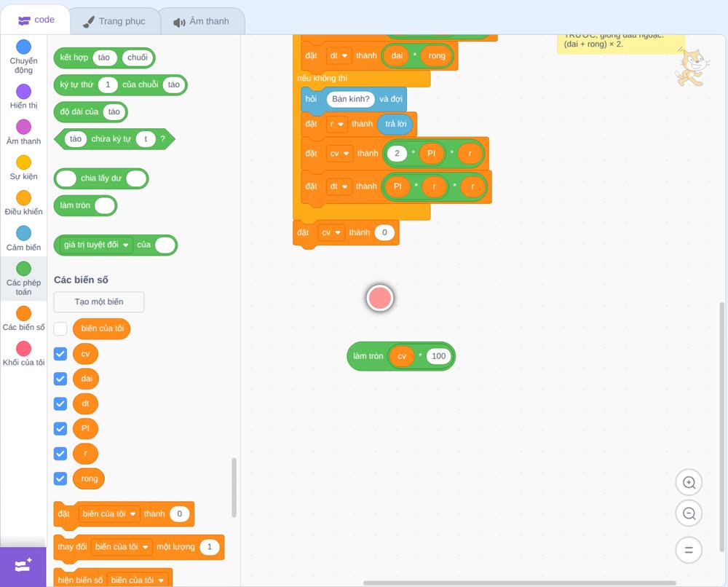Click the 0 value in 'đặt cv thành' block
The width and height of the screenshot is (728, 587).
384,232
